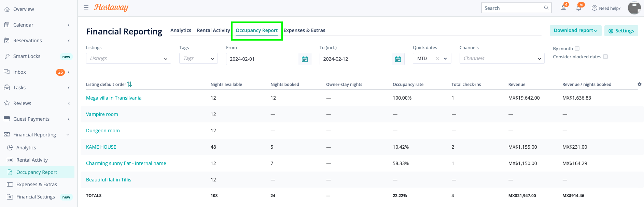Open the Expenses & Extras tab

click(x=304, y=30)
